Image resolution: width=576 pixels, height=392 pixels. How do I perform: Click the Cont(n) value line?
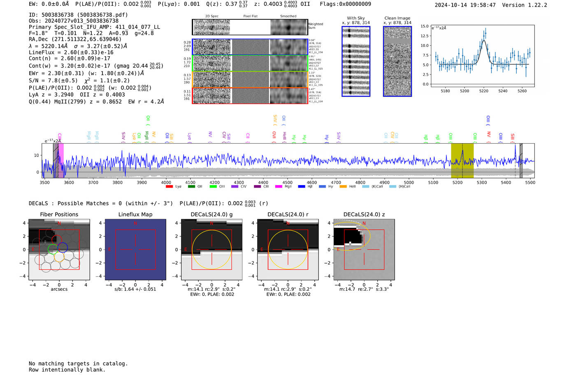coord(70,58)
